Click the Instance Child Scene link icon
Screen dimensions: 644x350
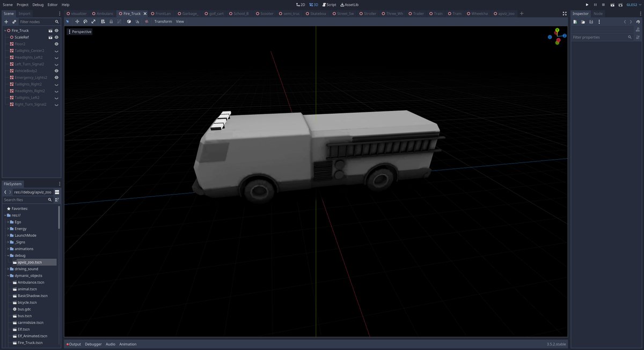(x=14, y=22)
